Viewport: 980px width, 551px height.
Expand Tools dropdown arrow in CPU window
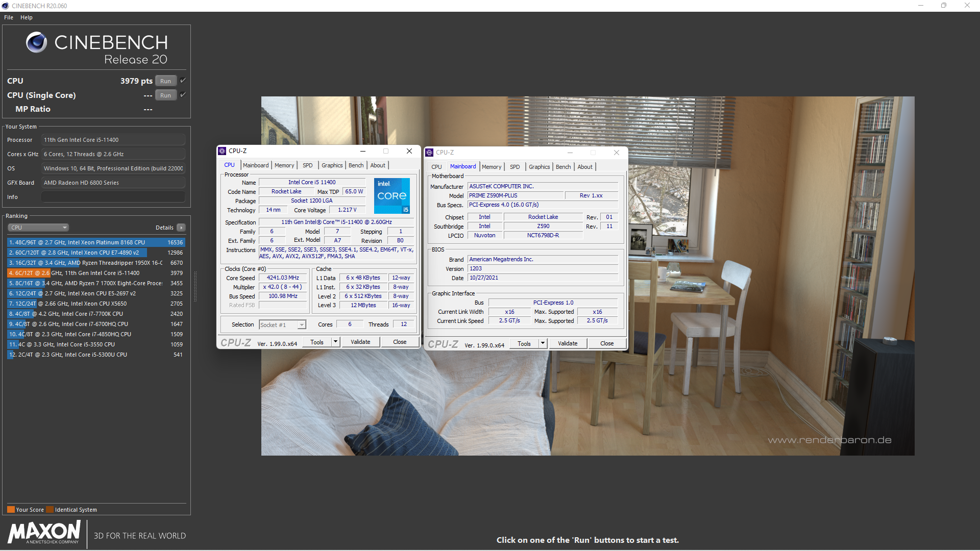pos(335,342)
